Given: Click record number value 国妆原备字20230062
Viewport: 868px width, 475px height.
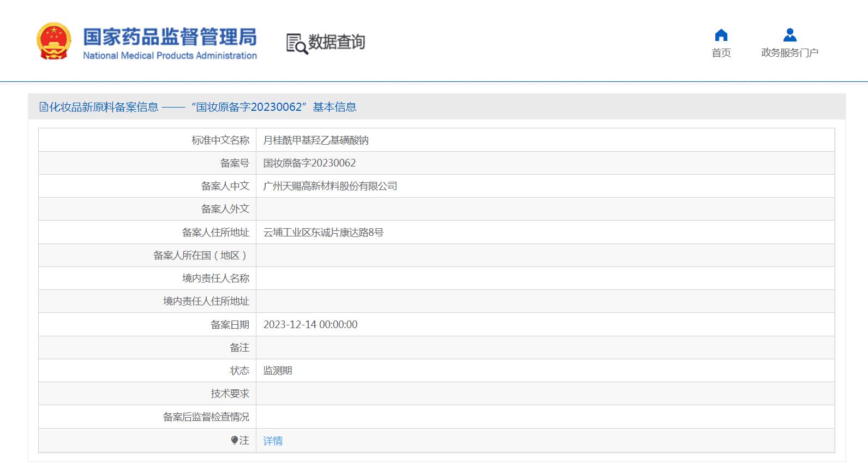Looking at the screenshot, I should [309, 163].
